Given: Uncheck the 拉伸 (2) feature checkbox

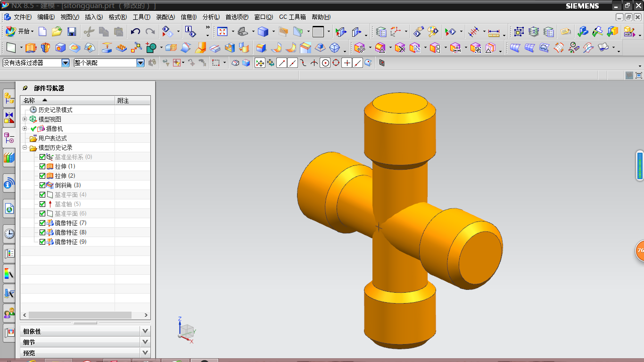Looking at the screenshot, I should [x=42, y=176].
